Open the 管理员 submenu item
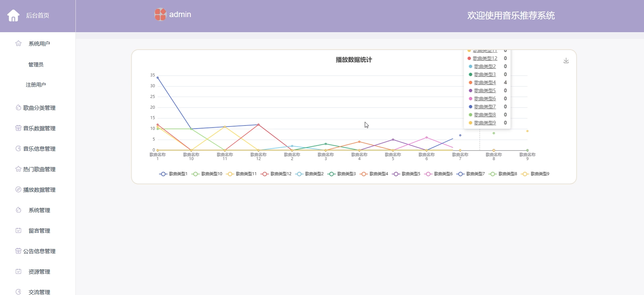Screen dimensions: 644x295 (x=36, y=64)
